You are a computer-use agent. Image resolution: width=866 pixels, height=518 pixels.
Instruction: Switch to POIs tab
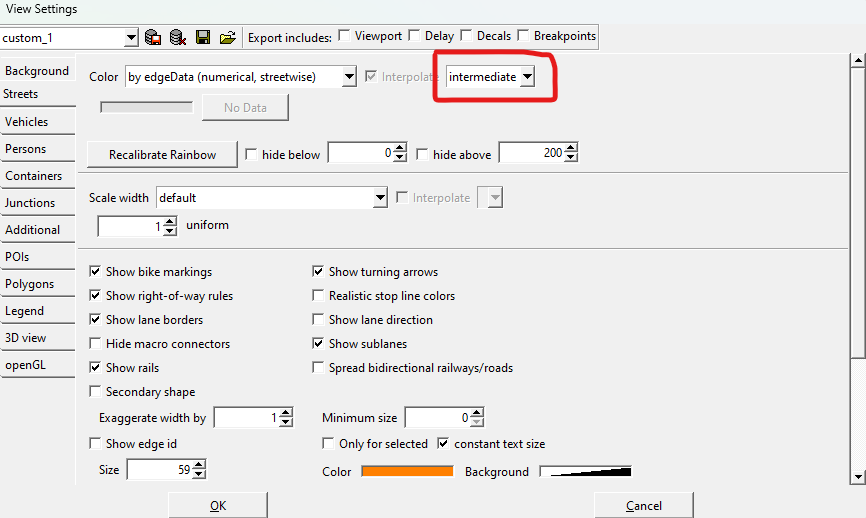pos(37,257)
